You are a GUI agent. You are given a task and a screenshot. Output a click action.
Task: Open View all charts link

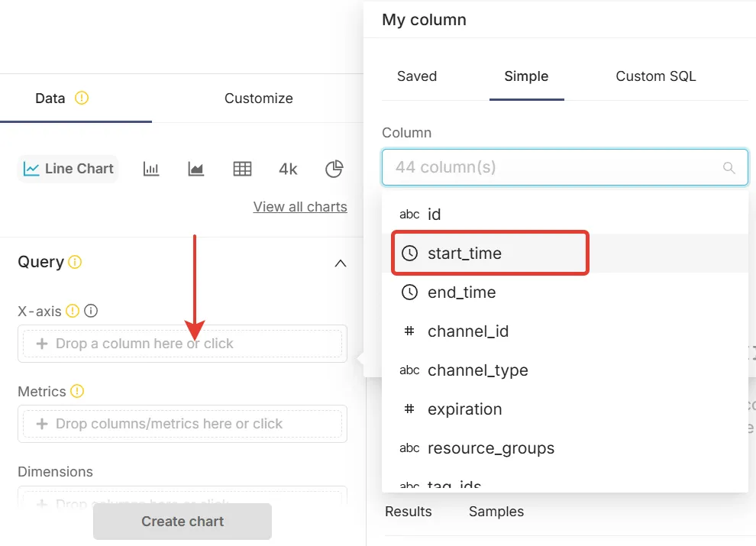pos(300,207)
